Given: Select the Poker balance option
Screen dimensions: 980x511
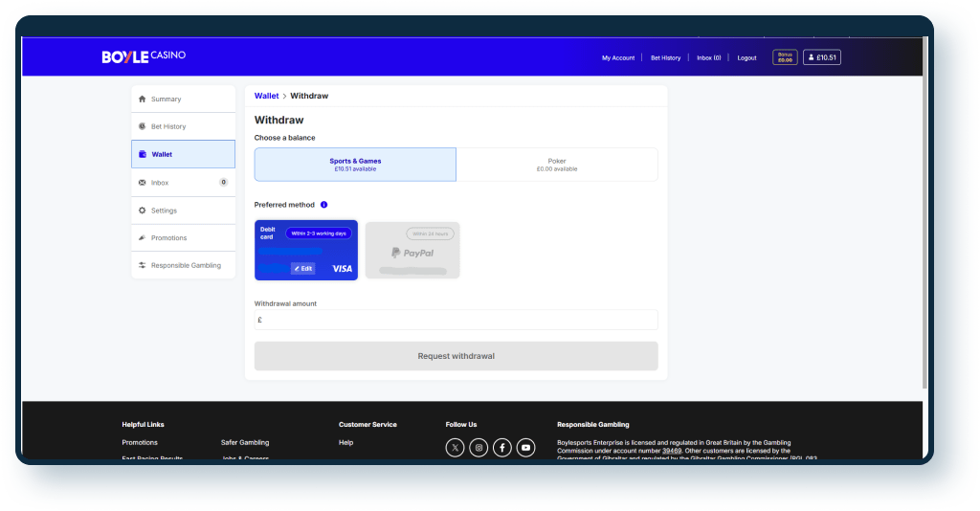Looking at the screenshot, I should pos(557,165).
